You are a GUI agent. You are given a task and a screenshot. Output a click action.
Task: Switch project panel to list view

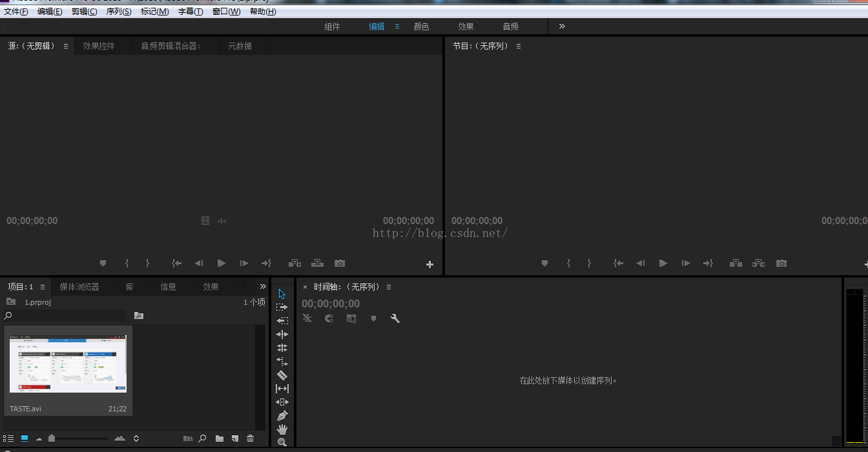8,438
